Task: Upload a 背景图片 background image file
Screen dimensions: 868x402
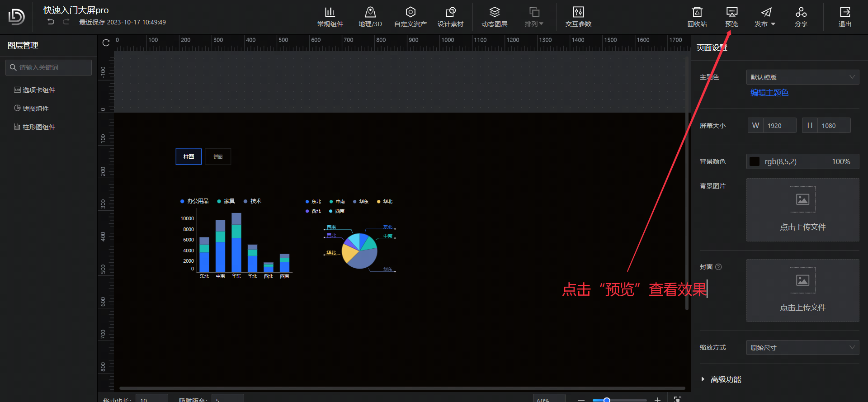Action: coord(802,210)
